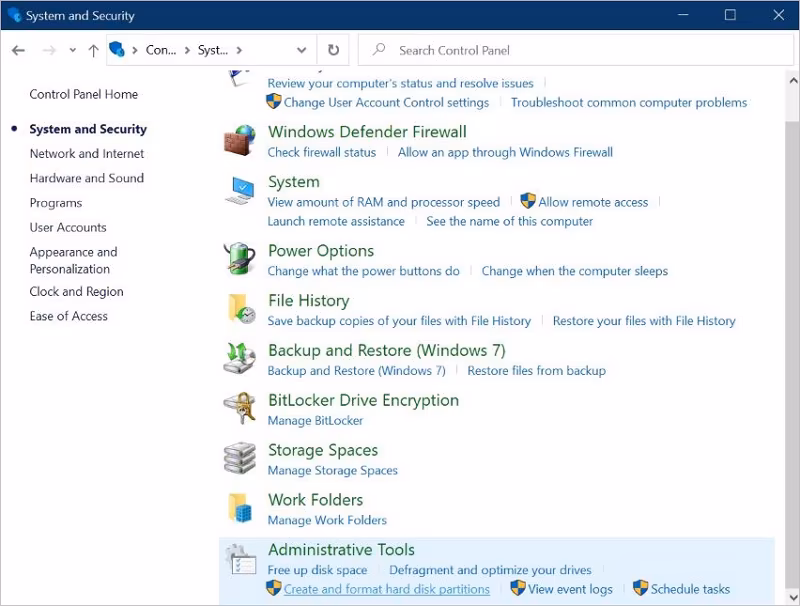Expand chevron after Syst... breadcrumb
The image size is (800, 606).
[x=239, y=50]
